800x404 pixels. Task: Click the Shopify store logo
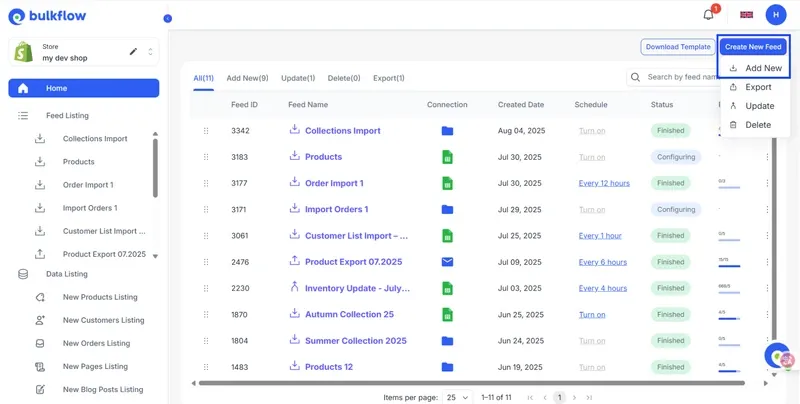tap(23, 52)
